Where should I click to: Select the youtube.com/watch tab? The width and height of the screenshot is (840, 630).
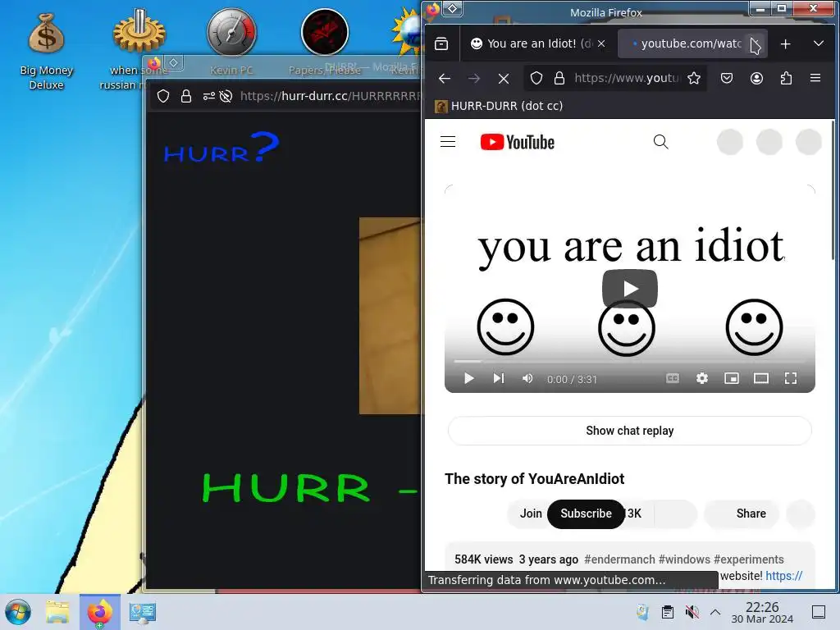691,44
